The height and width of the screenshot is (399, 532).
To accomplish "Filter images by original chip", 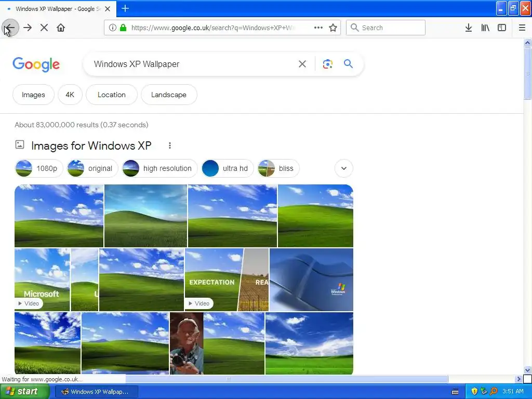I will pyautogui.click(x=92, y=168).
